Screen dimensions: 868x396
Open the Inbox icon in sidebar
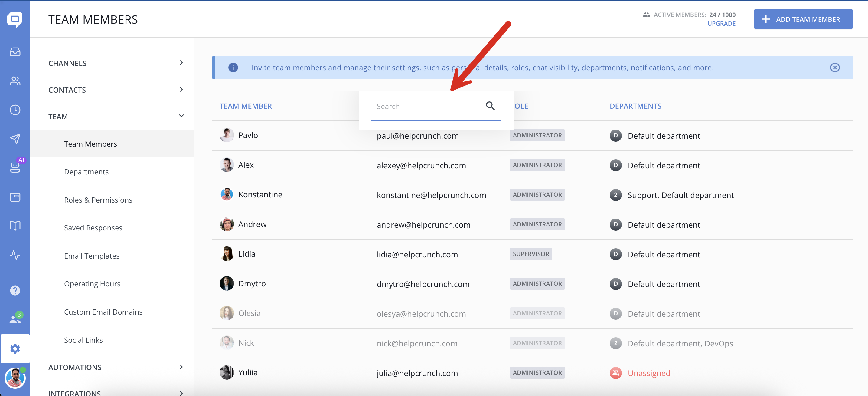tap(15, 51)
